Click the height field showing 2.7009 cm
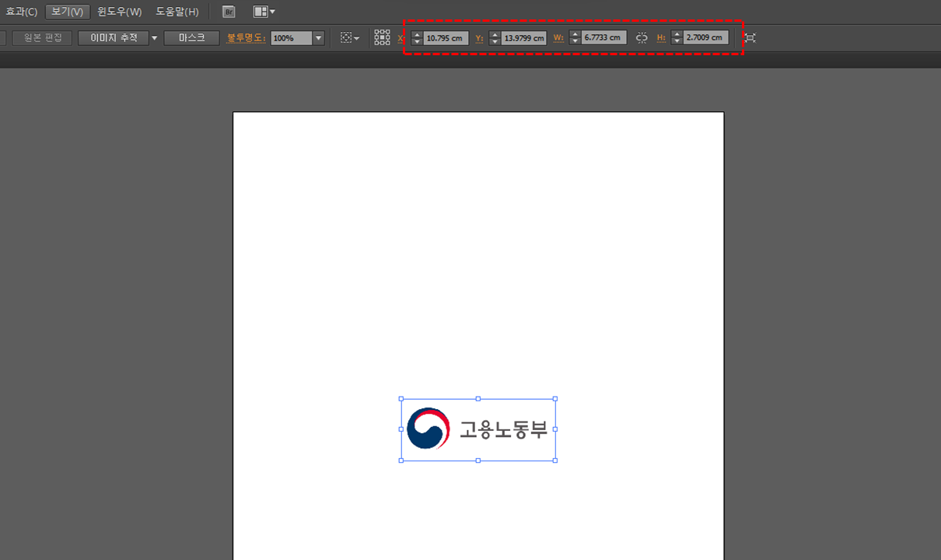941x560 pixels. click(705, 37)
